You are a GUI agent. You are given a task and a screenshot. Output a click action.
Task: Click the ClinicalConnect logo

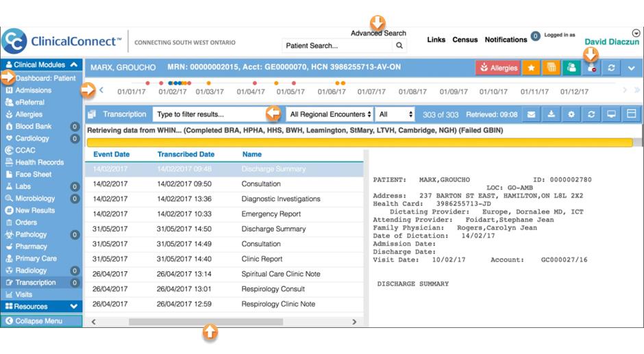pyautogui.click(x=62, y=41)
